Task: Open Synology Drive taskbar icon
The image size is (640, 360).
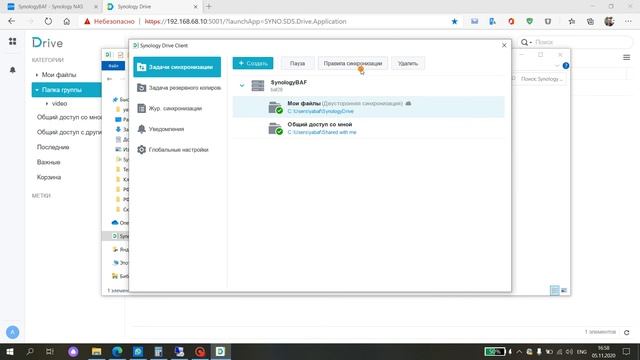Action: (220, 351)
